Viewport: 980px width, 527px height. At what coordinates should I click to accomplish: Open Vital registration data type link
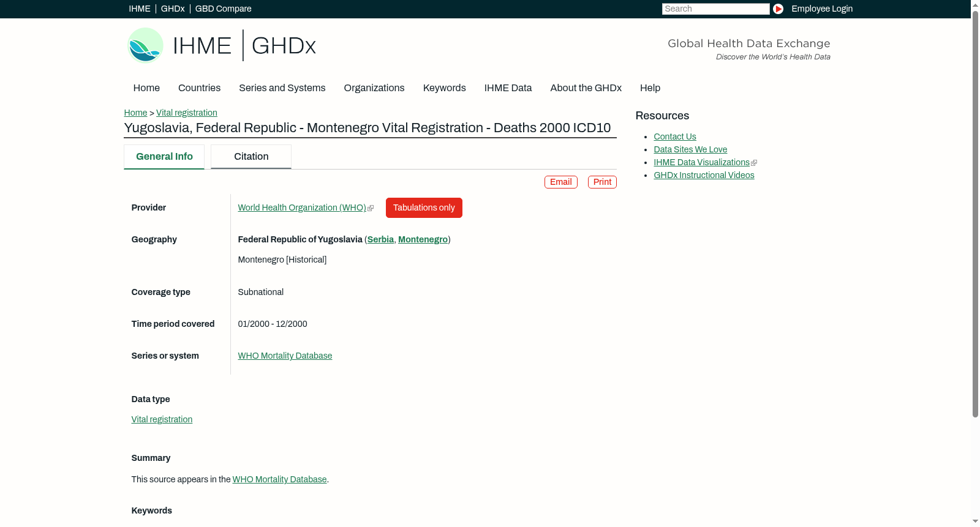(x=162, y=419)
